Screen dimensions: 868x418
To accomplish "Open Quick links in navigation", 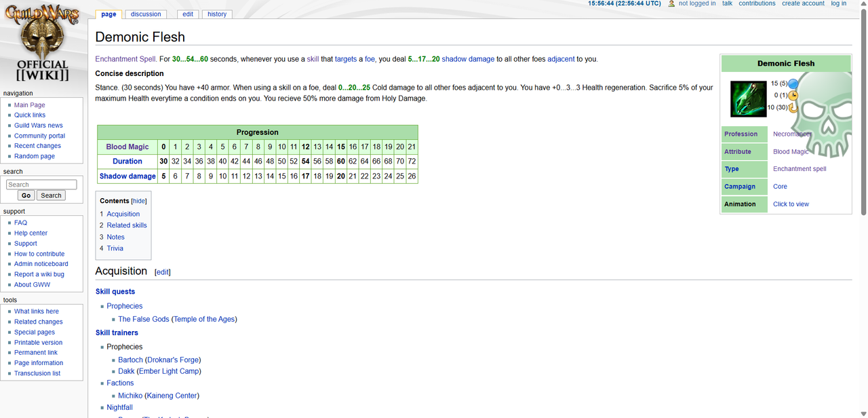I will coord(30,115).
